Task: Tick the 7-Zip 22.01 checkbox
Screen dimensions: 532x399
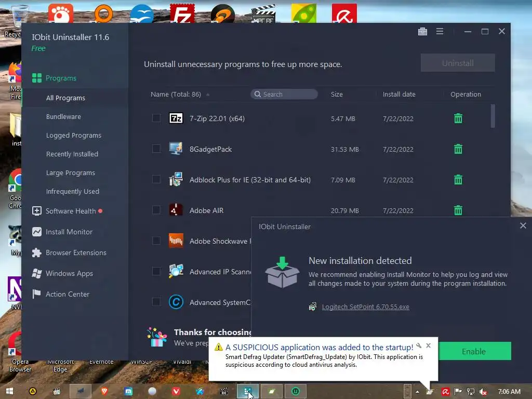Action: tap(156, 118)
